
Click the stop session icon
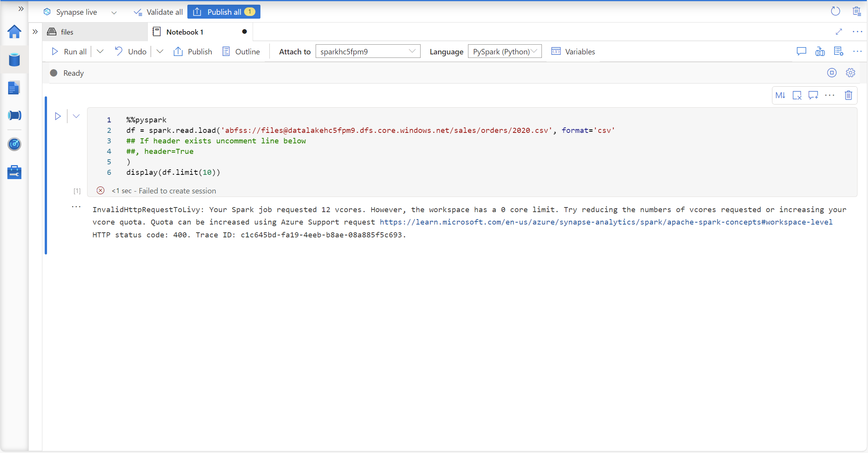[x=832, y=73]
